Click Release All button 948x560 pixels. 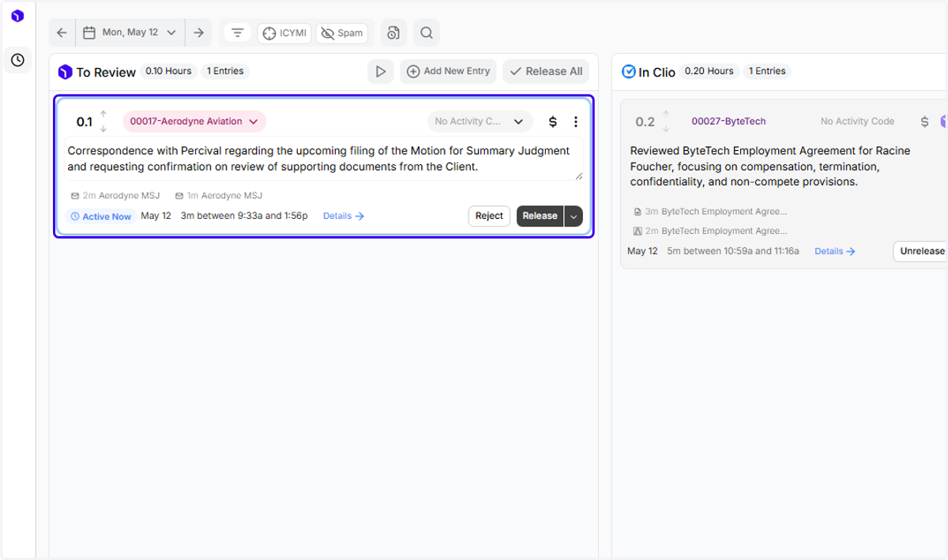click(546, 71)
